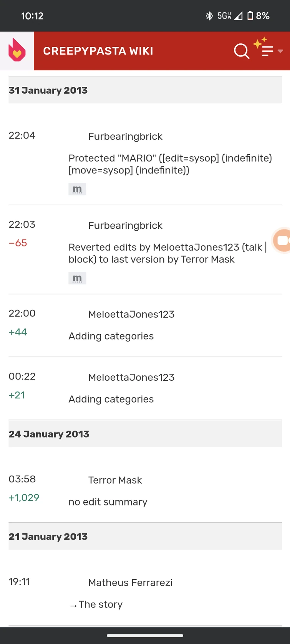
Task: Open the 19:11 revision timestamp
Action: (x=19, y=581)
